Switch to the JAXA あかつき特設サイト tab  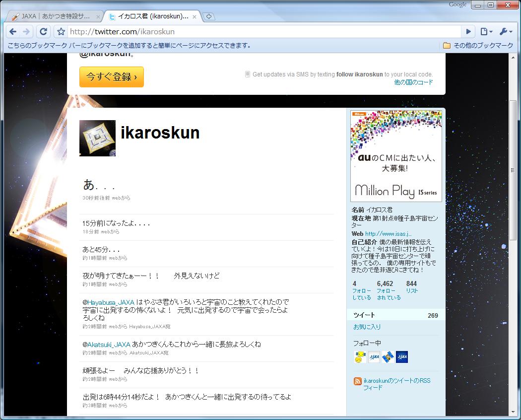point(55,16)
